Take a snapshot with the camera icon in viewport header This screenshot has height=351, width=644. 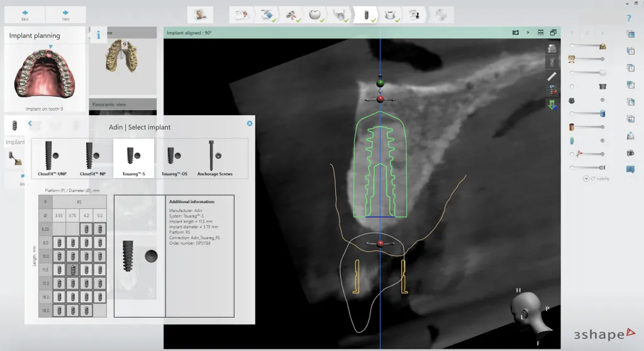pyautogui.click(x=516, y=33)
